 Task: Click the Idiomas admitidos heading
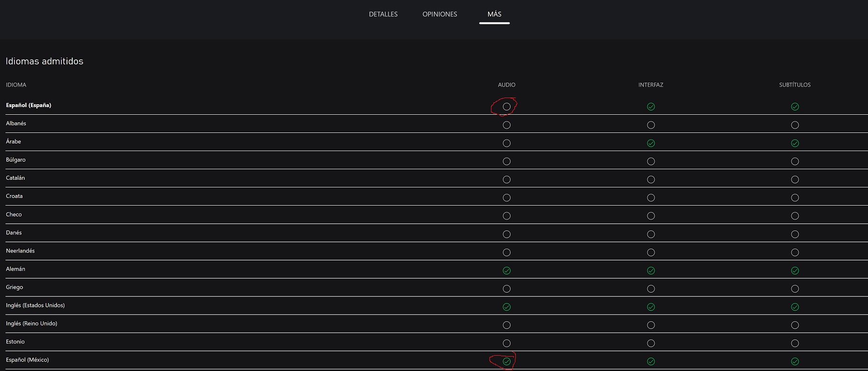[45, 61]
